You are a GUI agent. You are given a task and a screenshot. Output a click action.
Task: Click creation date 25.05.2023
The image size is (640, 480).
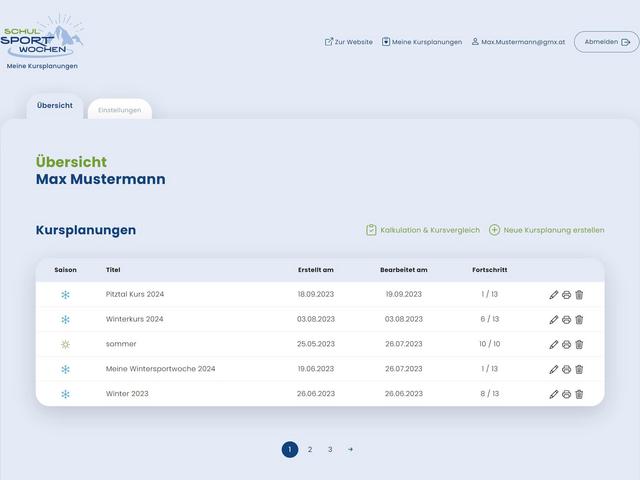[x=316, y=344]
